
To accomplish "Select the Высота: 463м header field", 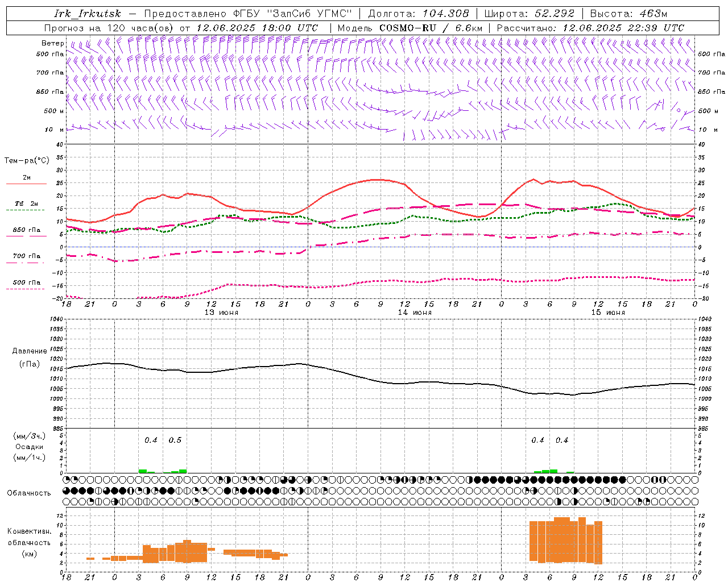I will point(628,14).
